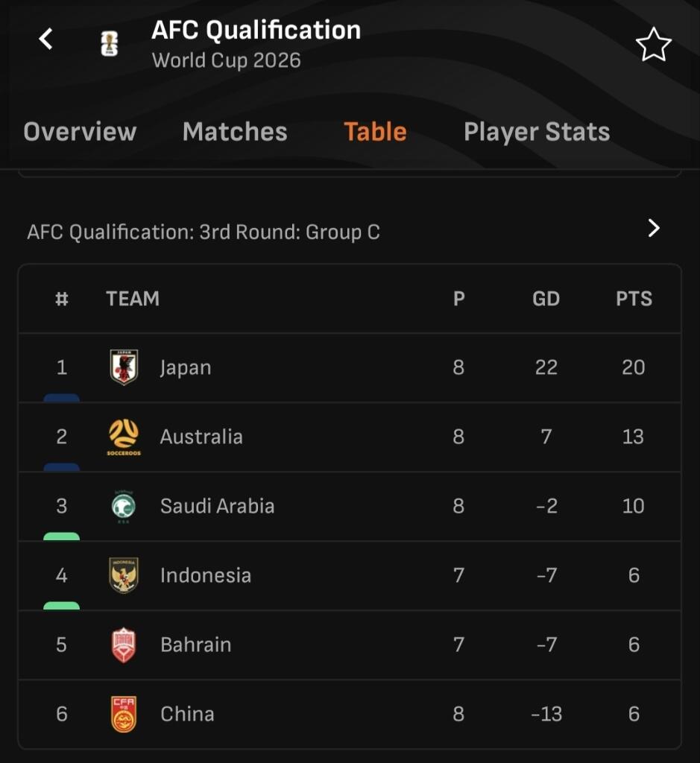Screen dimensions: 700x763
Task: Open the Saudi Arabia team name link
Action: 217,506
